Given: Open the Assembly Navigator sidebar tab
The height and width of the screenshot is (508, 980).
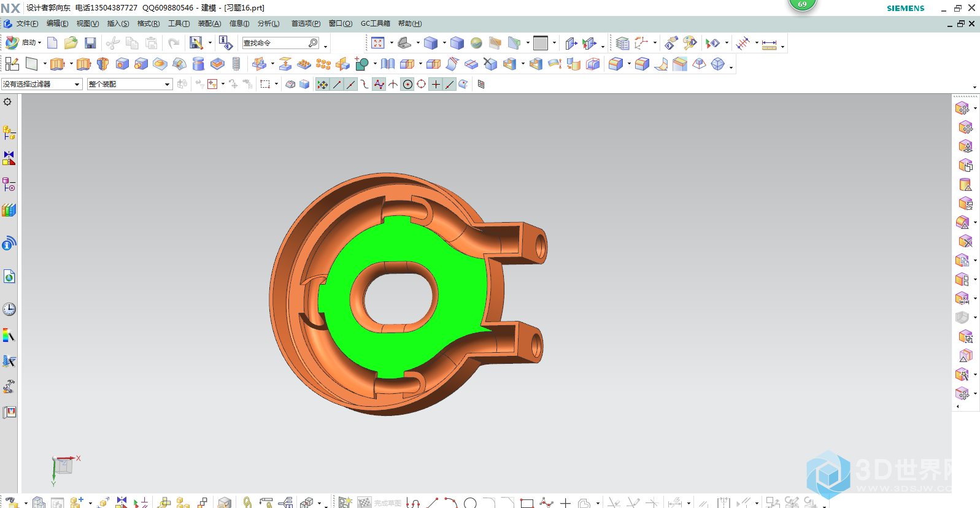Looking at the screenshot, I should coord(9,132).
